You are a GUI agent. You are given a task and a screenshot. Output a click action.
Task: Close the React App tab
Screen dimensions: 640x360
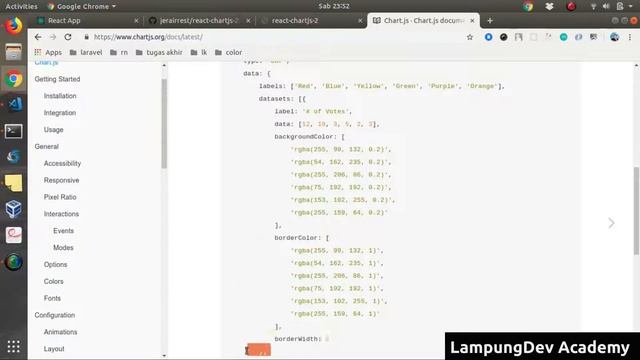click(136, 20)
